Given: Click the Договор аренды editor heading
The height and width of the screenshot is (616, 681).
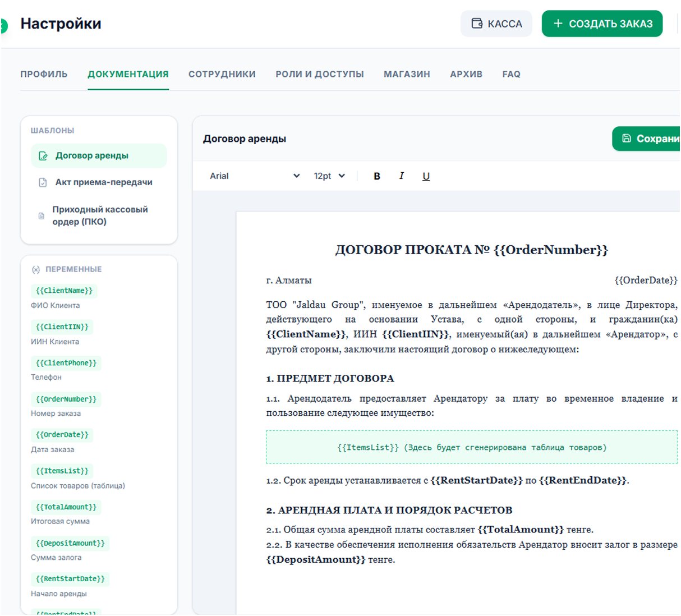Looking at the screenshot, I should (245, 139).
